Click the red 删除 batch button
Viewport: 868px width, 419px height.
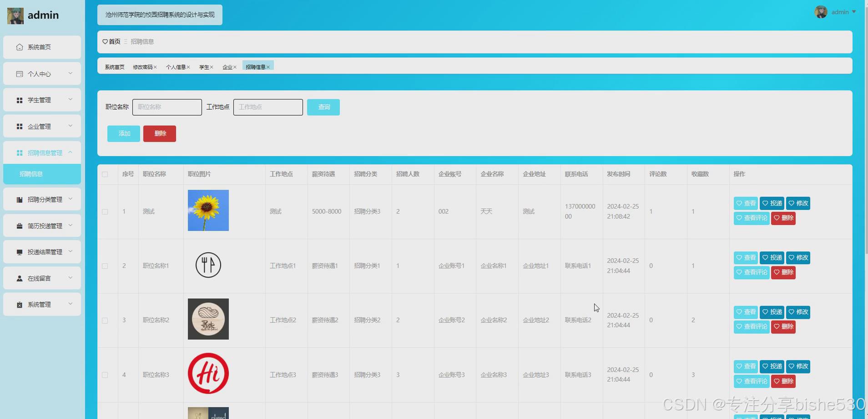click(x=160, y=133)
